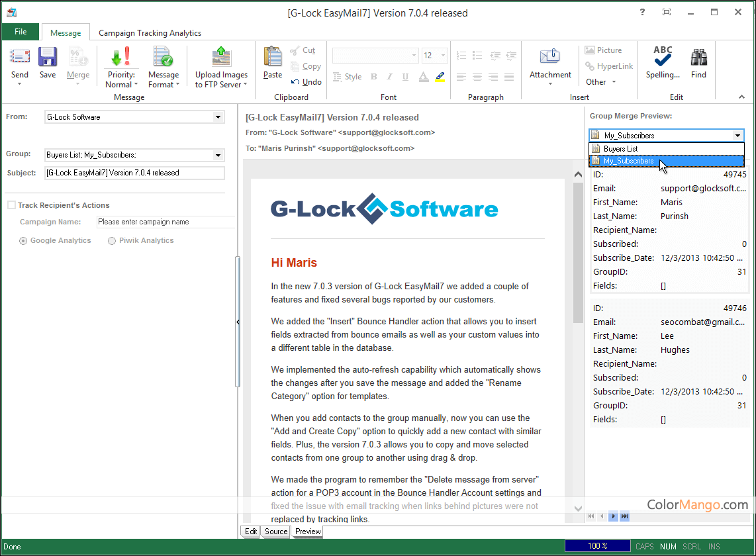Open Find with binoculars icon

pos(698,58)
